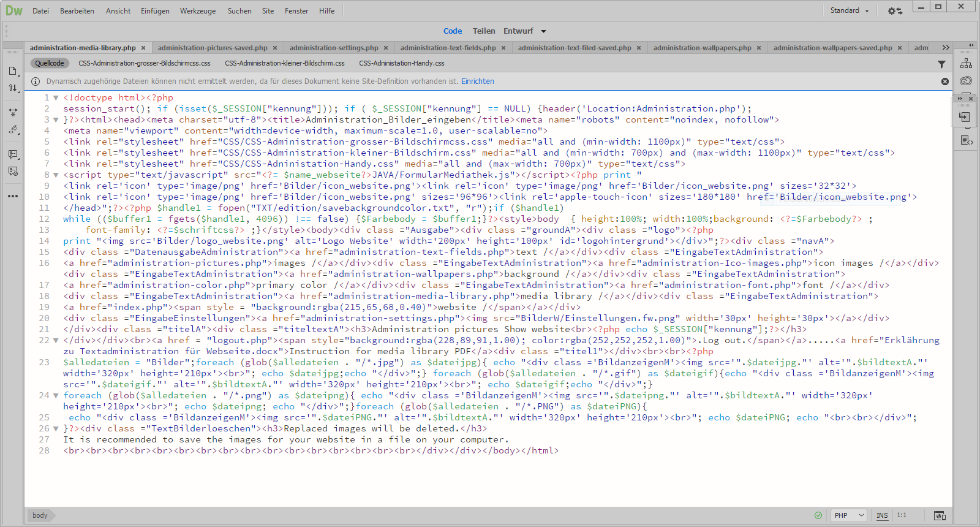This screenshot has width=980, height=527.
Task: Open the view mode dropdown arrow beside Entwurf
Action: tap(543, 31)
